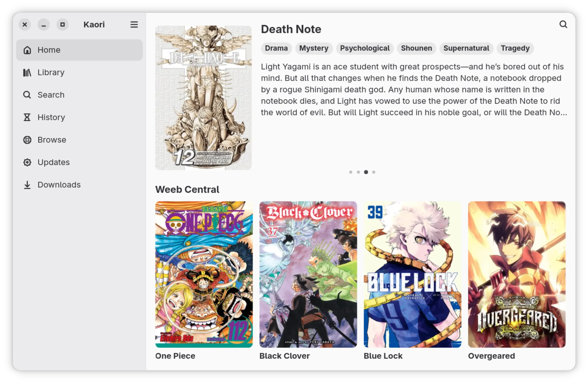588x383 pixels.
Task: Open the Death Note cover image
Action: tap(203, 98)
